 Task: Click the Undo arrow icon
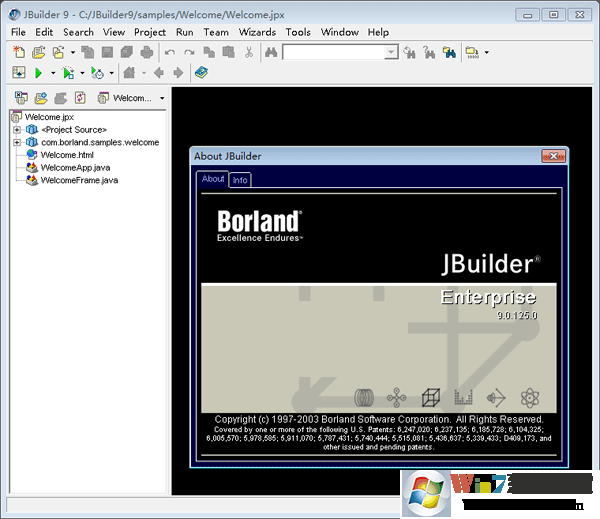170,52
